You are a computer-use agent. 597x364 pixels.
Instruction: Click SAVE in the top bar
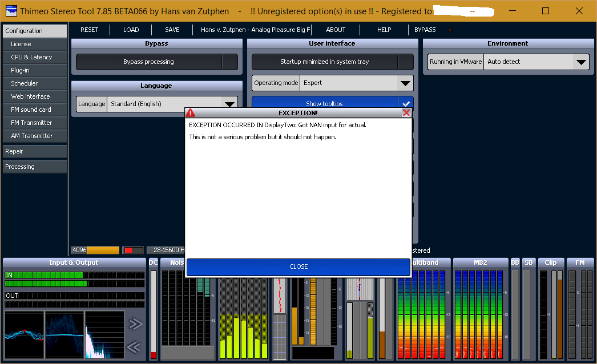(172, 30)
